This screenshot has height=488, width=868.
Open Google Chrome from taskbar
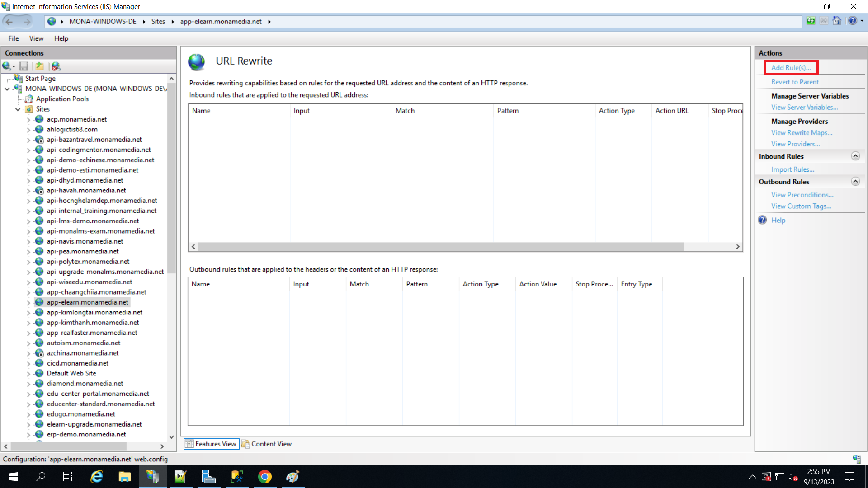click(265, 477)
